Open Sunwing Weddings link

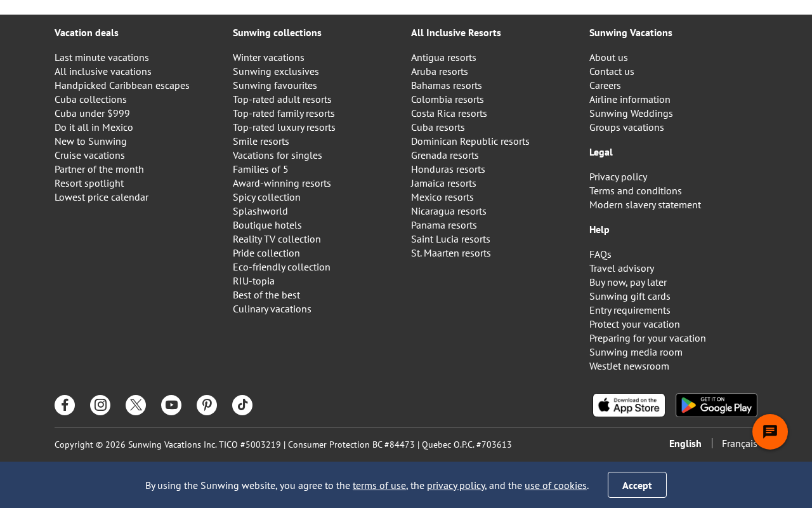631,113
